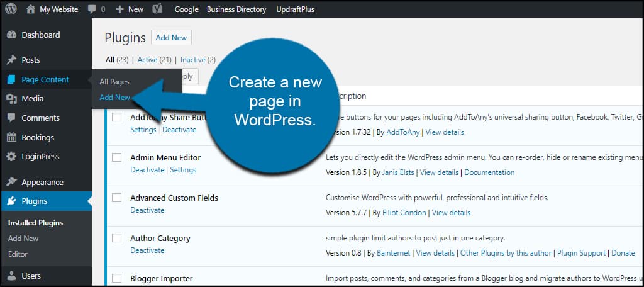
Task: Click the Appearance paintbrush icon
Action: pyautogui.click(x=11, y=183)
